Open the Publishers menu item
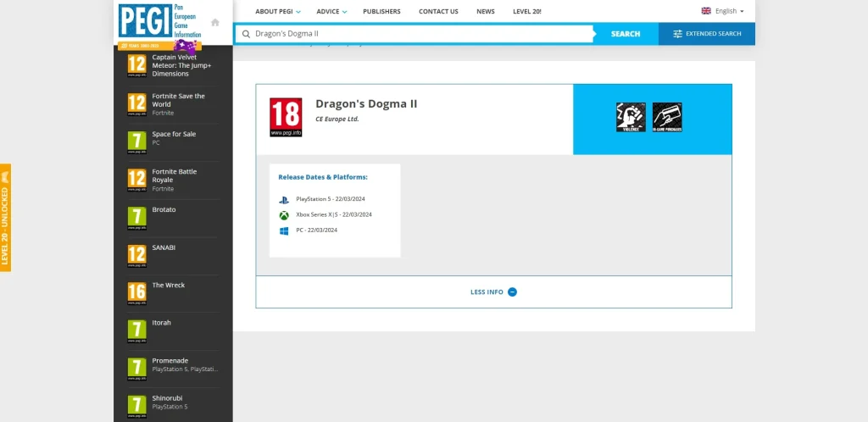This screenshot has width=868, height=422. [x=381, y=11]
